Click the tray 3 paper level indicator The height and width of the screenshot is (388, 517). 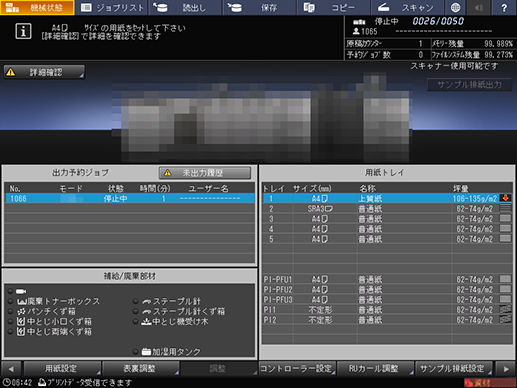click(x=505, y=218)
